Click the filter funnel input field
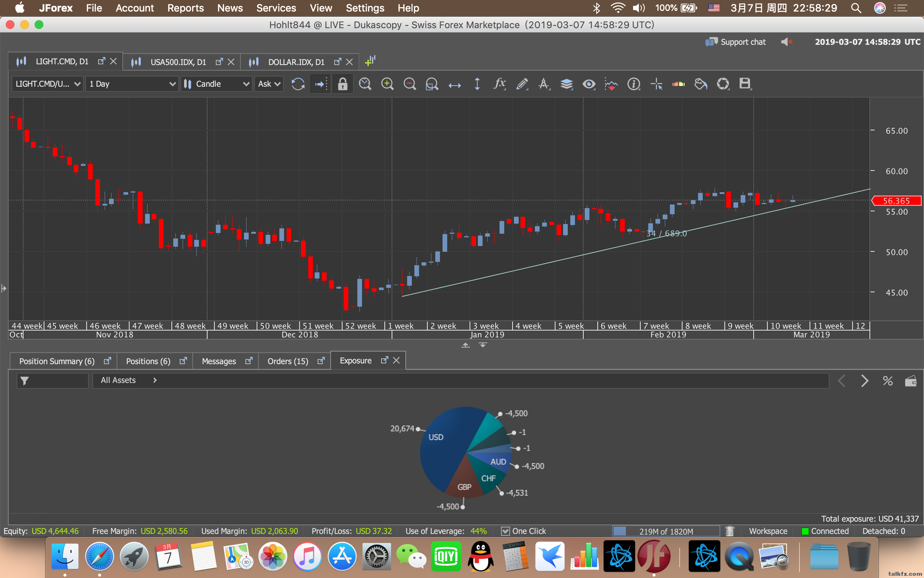 pos(53,381)
